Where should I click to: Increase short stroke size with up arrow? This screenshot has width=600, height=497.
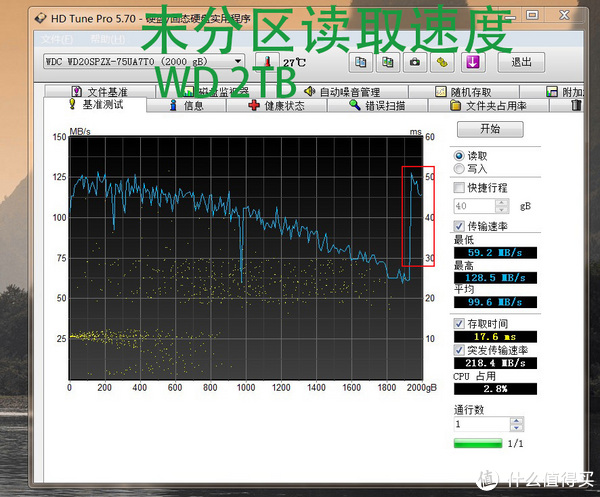click(x=502, y=202)
